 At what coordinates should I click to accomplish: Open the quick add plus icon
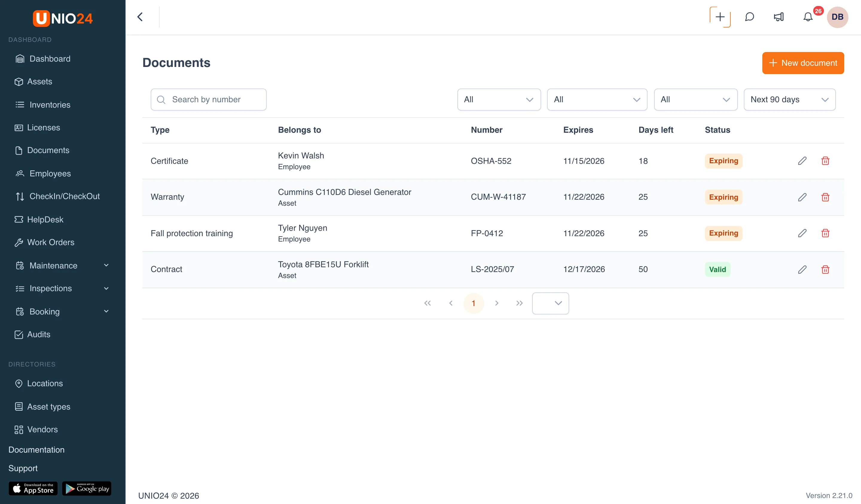(x=720, y=17)
